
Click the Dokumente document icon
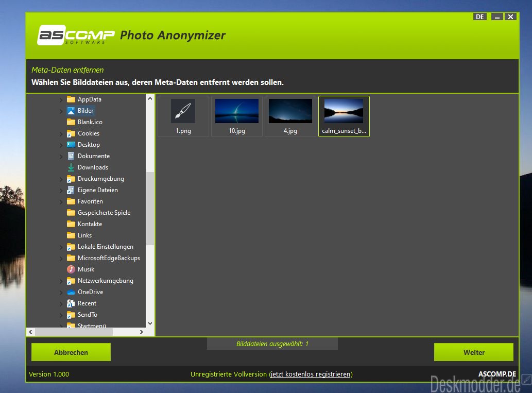(71, 156)
